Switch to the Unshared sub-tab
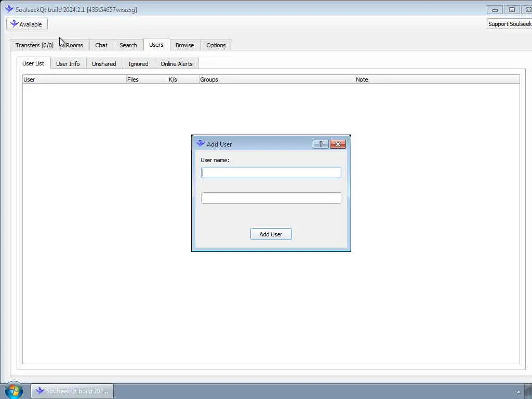 [104, 64]
